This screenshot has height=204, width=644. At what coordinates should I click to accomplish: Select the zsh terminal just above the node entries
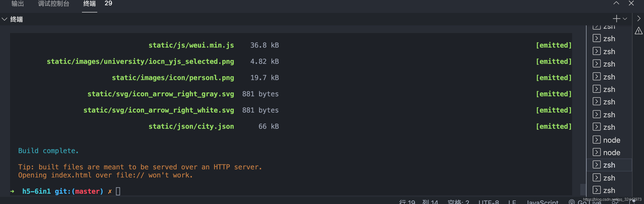pos(609,127)
